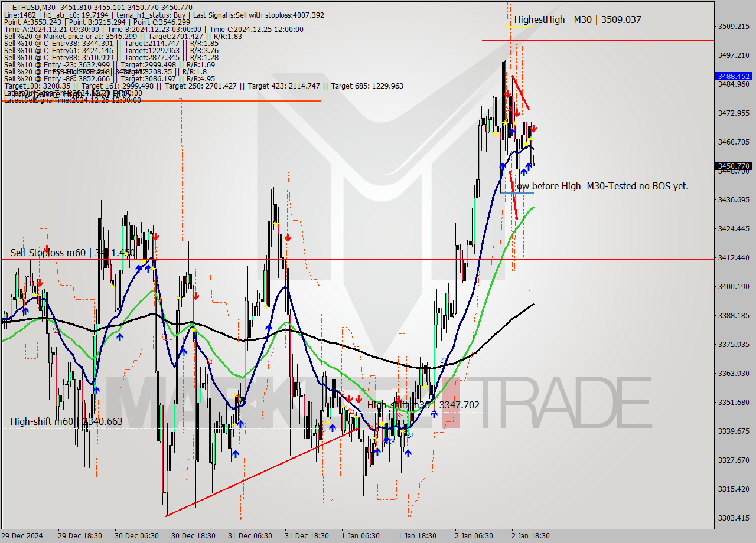Click the '2 Jan 18:30' time axis label
Viewport: 756px width, 543px height.
click(x=530, y=536)
